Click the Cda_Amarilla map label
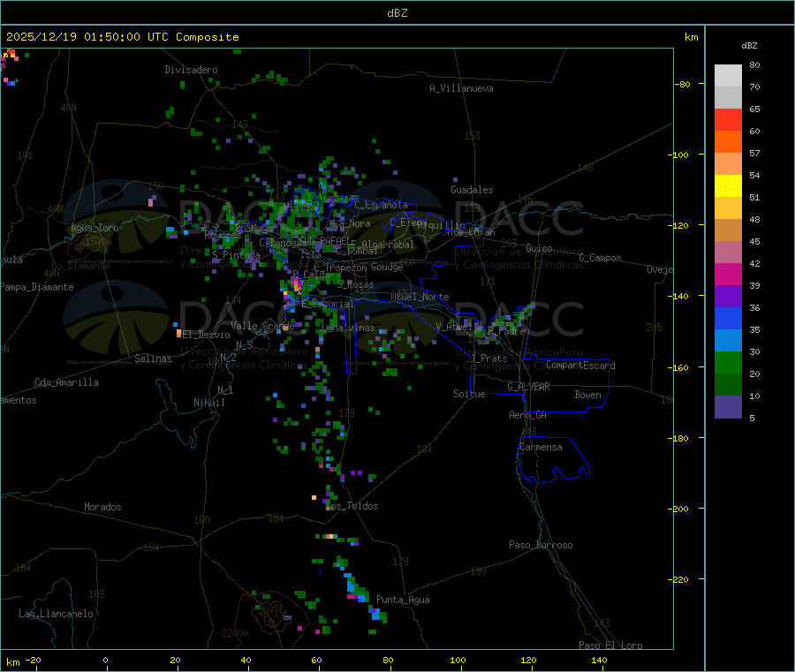Image resolution: width=795 pixels, height=672 pixels. point(66,382)
